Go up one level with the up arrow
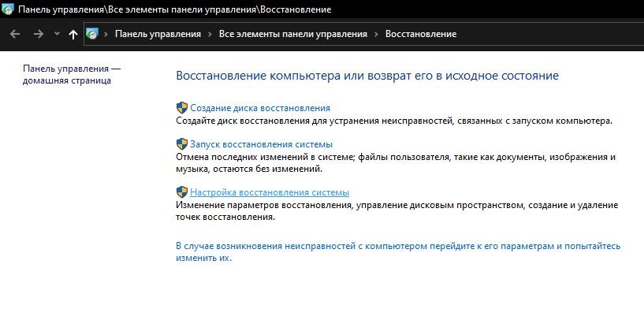This screenshot has height=309, width=644. (73, 34)
